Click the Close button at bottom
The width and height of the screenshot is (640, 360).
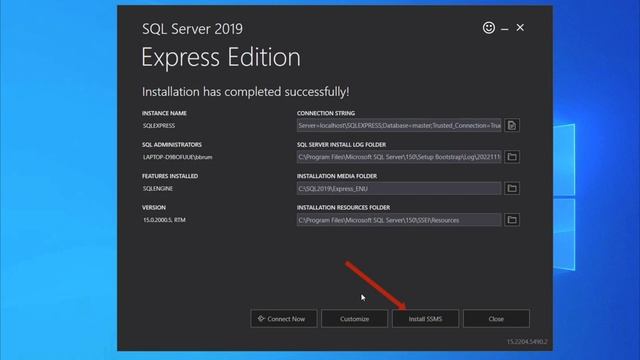(496, 319)
